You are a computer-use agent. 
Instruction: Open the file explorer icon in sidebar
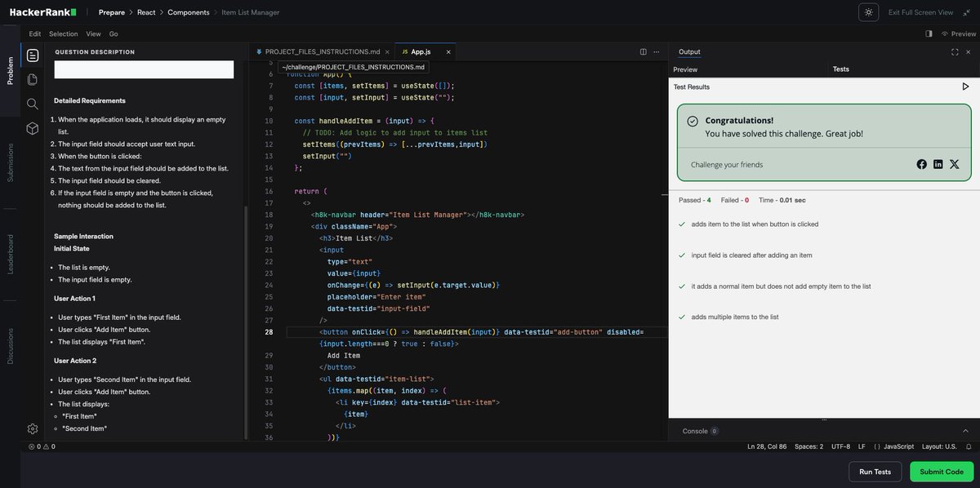(x=33, y=79)
